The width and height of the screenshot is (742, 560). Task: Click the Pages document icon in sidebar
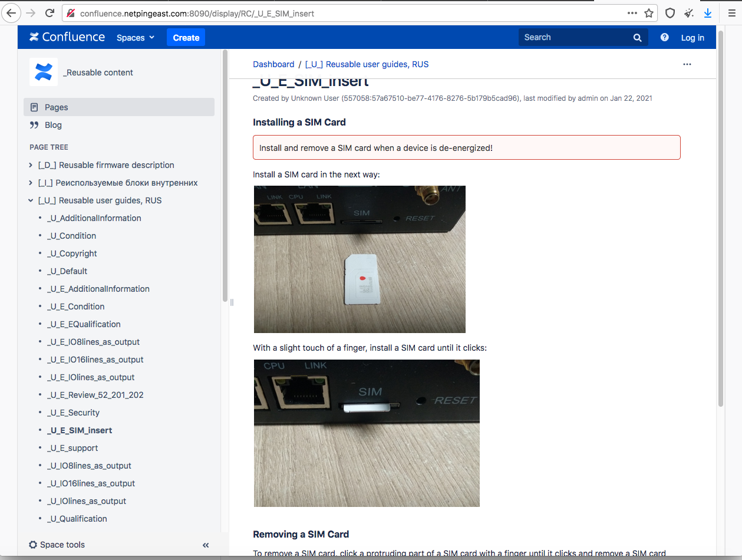click(34, 107)
